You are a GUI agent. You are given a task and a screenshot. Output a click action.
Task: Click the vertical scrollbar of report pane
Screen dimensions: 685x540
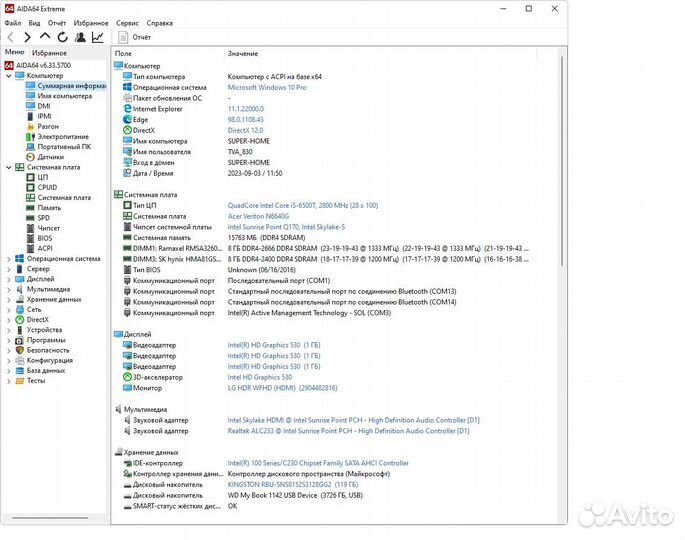click(x=562, y=162)
